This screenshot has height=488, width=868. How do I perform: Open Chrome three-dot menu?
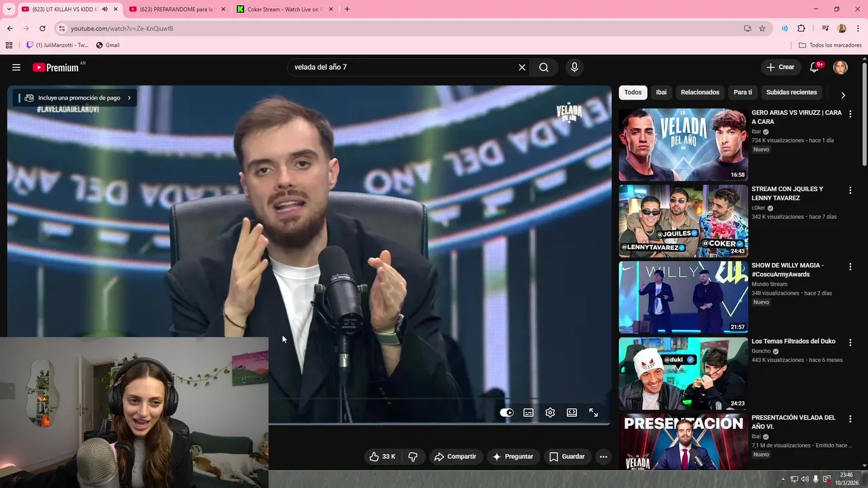pyautogui.click(x=858, y=28)
